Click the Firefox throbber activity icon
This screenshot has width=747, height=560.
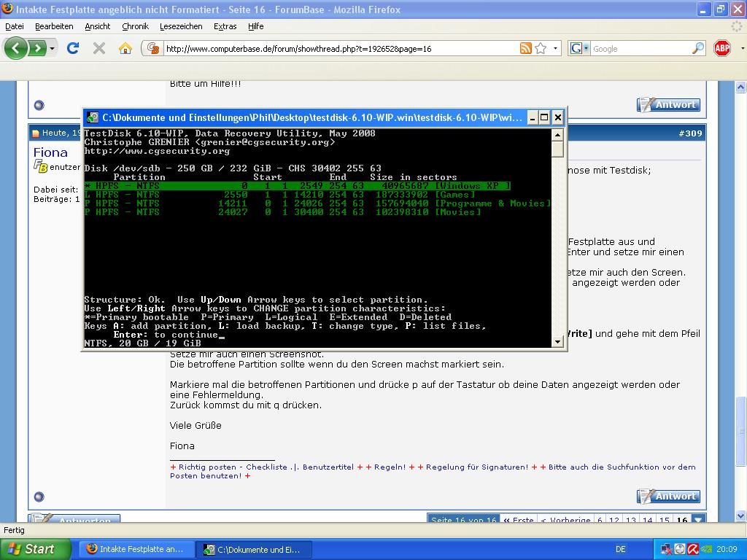[737, 26]
